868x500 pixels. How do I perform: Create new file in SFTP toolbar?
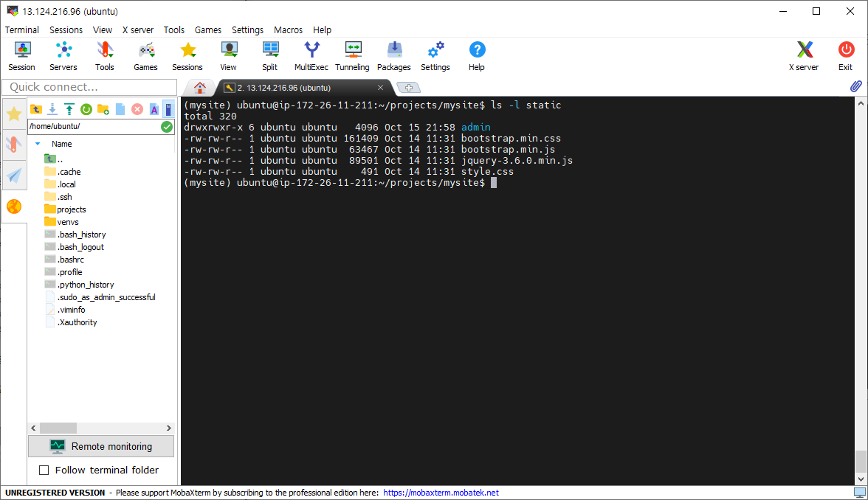coord(120,109)
